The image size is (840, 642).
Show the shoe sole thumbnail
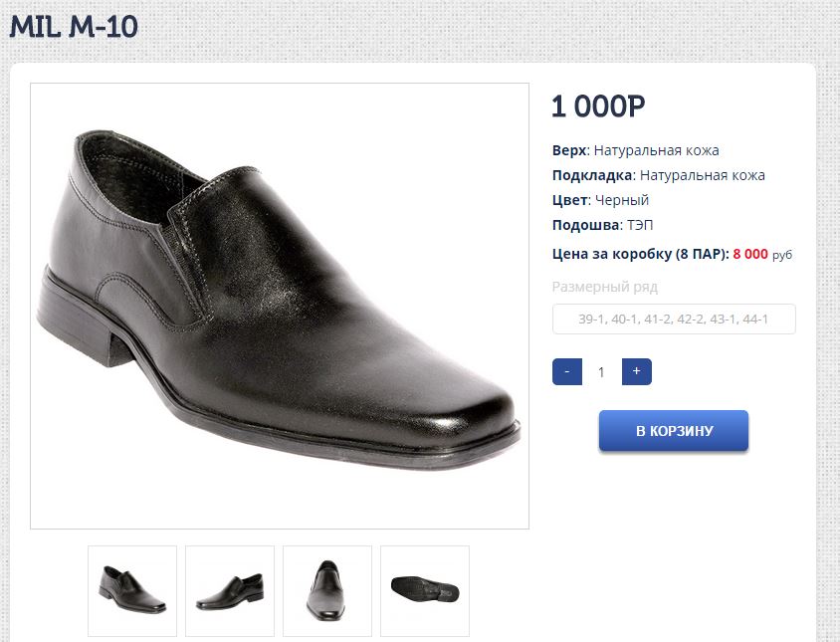point(425,590)
